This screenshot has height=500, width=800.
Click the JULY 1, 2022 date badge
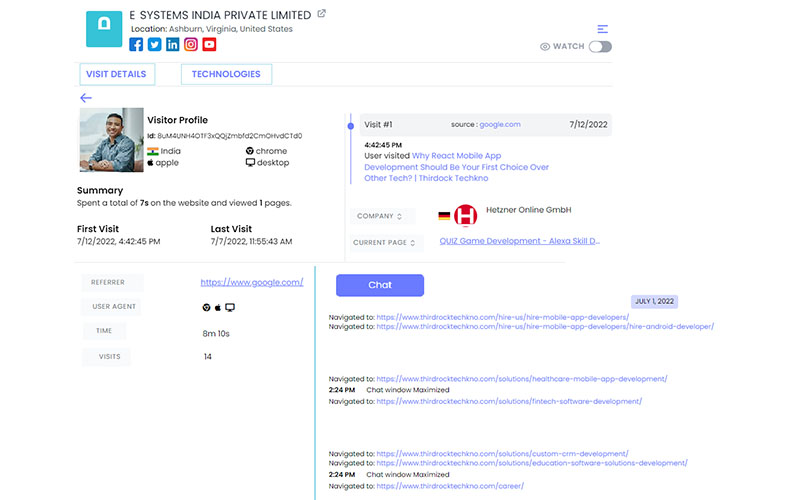pyautogui.click(x=654, y=302)
